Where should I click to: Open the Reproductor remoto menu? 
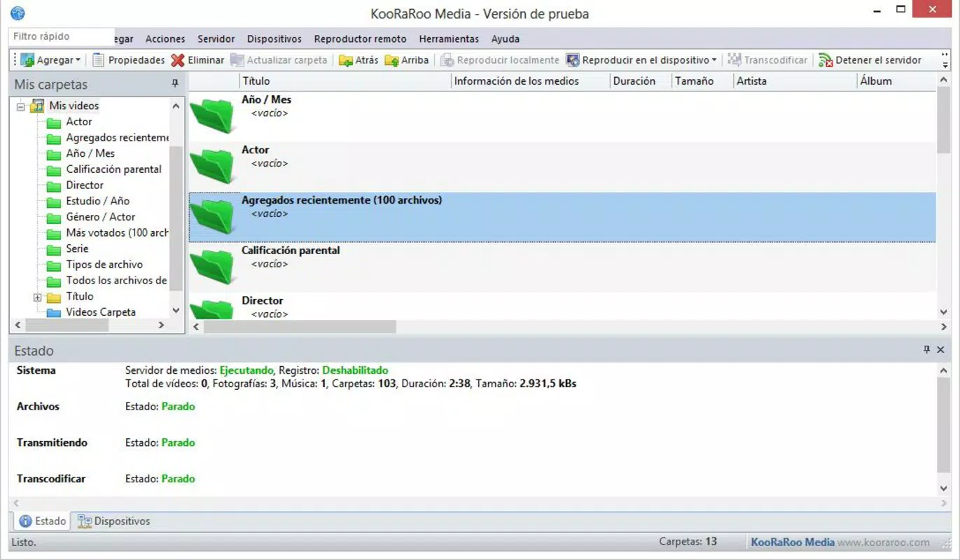[360, 39]
